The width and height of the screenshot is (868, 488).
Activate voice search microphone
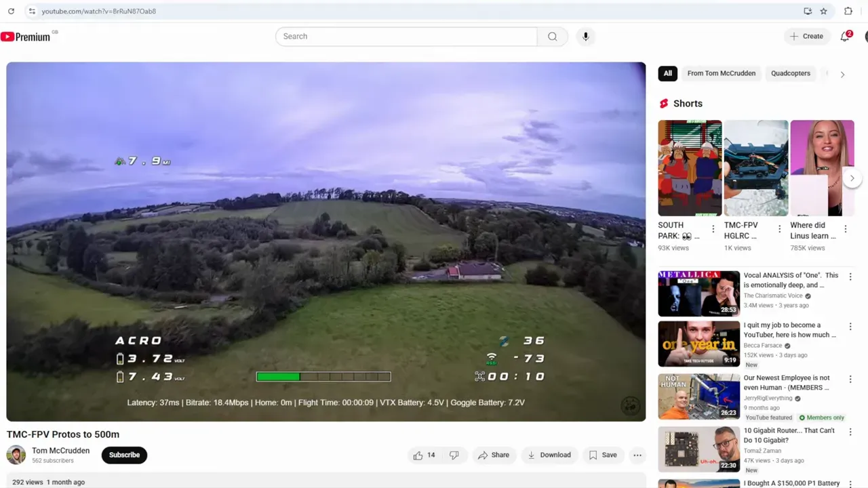(586, 37)
